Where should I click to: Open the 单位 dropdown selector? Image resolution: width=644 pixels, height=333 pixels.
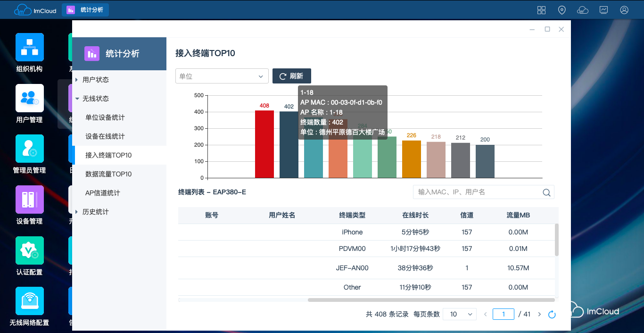point(222,76)
